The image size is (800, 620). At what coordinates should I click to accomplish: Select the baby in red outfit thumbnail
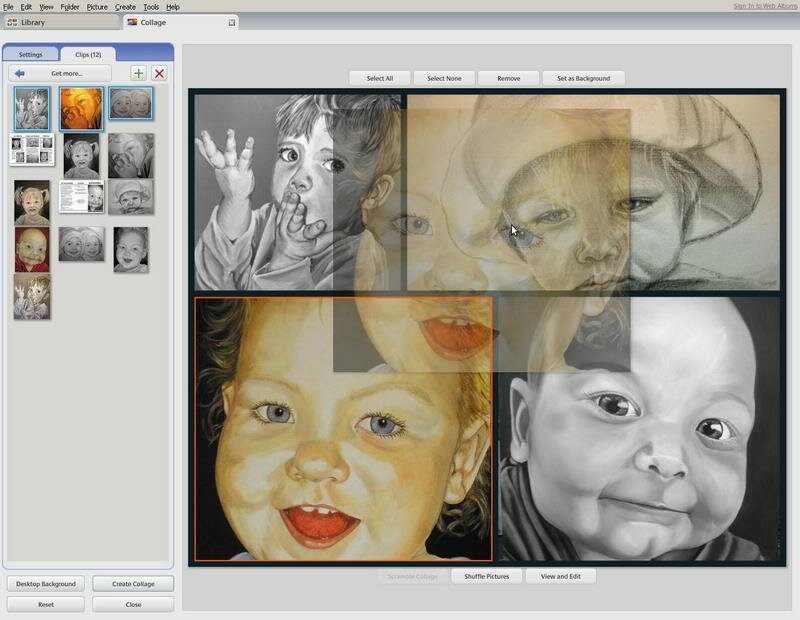(32, 250)
